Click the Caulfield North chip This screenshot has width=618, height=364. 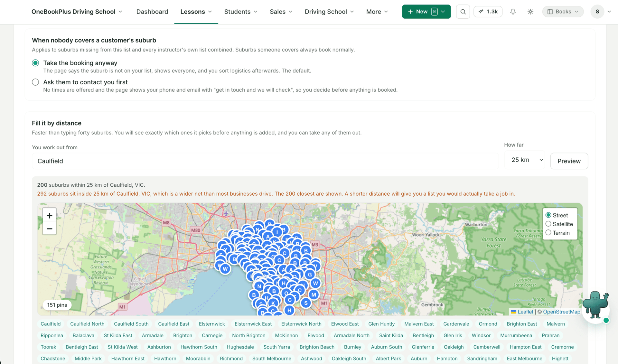point(87,324)
